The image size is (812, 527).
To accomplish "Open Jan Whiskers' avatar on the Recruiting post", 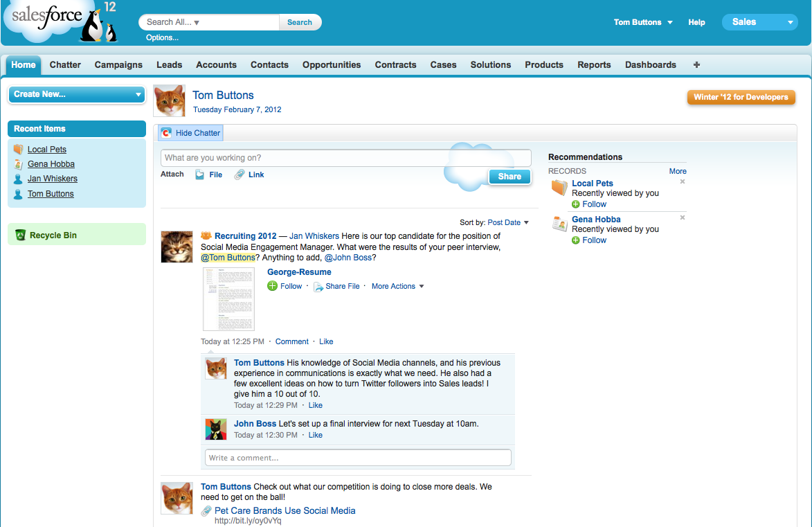I will click(177, 247).
